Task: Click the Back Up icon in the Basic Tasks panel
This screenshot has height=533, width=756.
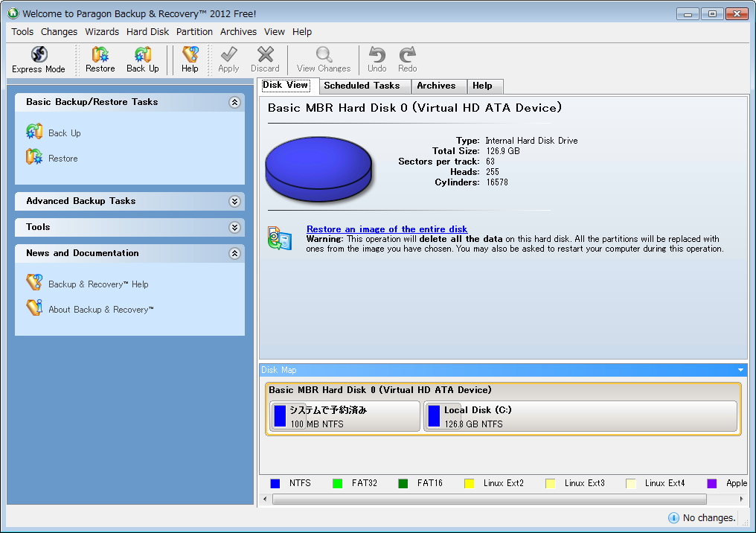Action: point(34,131)
